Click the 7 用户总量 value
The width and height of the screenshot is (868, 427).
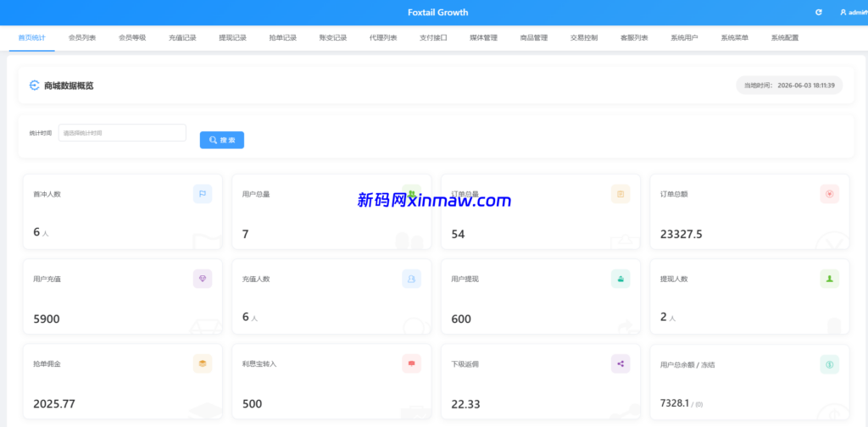(x=245, y=234)
